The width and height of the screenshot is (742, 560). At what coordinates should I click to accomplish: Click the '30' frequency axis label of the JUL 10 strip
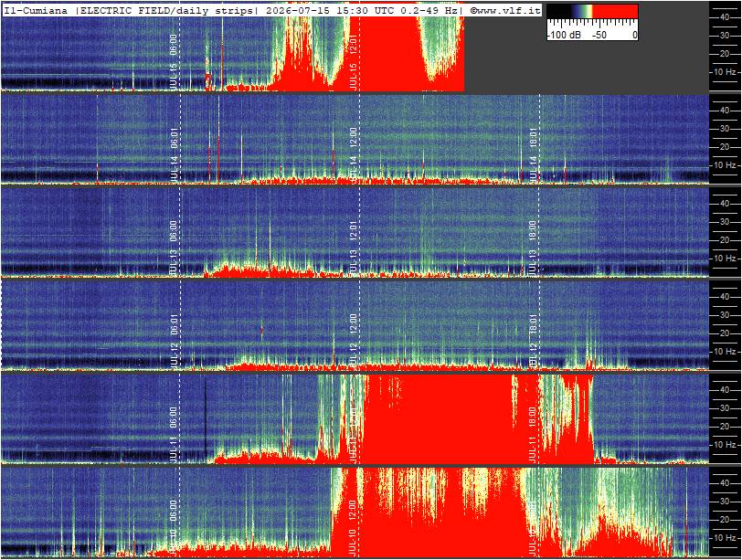725,502
